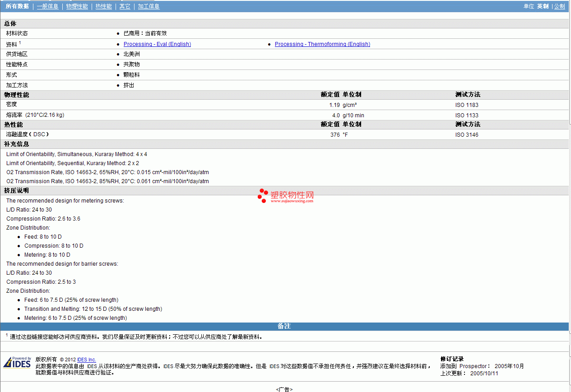
Task: Click the 广告 label at page bottom
Action: tap(284, 389)
